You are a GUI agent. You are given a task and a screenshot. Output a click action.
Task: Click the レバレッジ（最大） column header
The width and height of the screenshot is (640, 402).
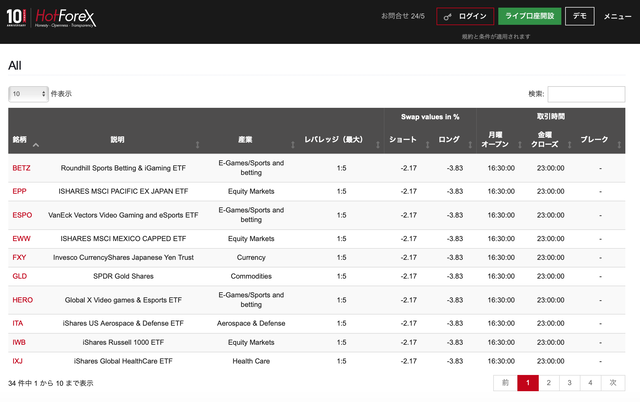pos(333,140)
